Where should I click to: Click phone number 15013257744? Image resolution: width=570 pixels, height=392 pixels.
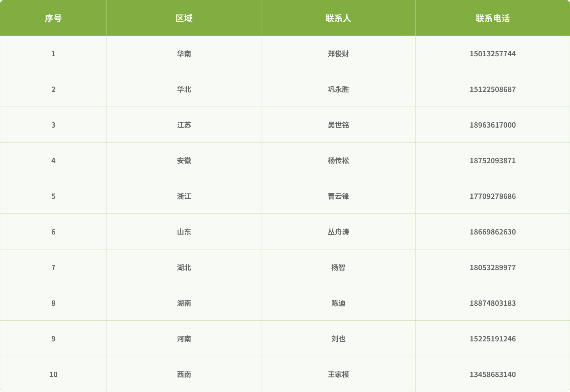[492, 54]
